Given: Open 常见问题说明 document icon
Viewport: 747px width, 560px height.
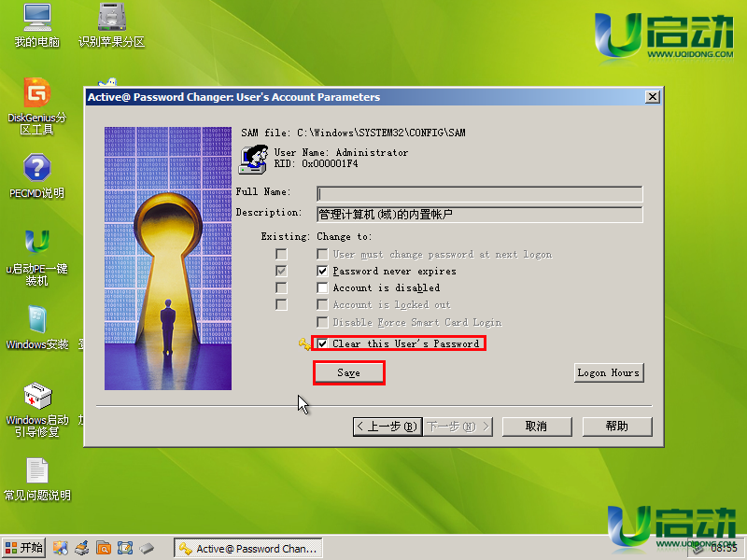Looking at the screenshot, I should 37,480.
